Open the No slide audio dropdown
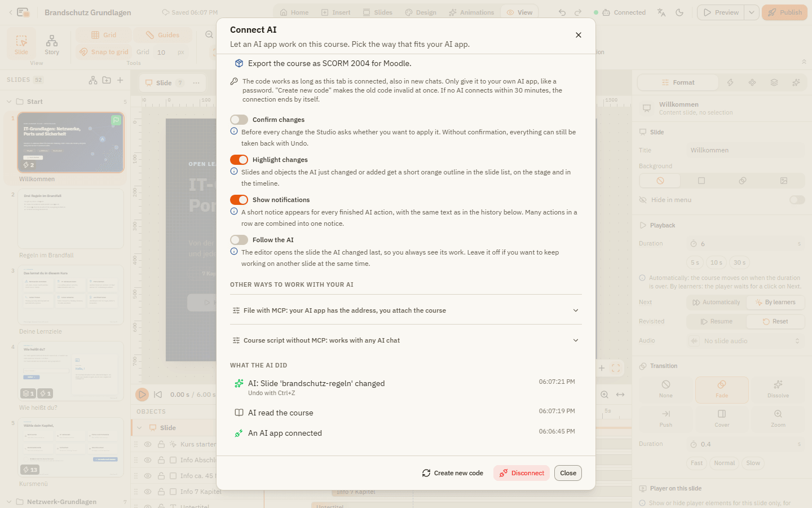Screen dimensions: 812x508 coord(745,341)
